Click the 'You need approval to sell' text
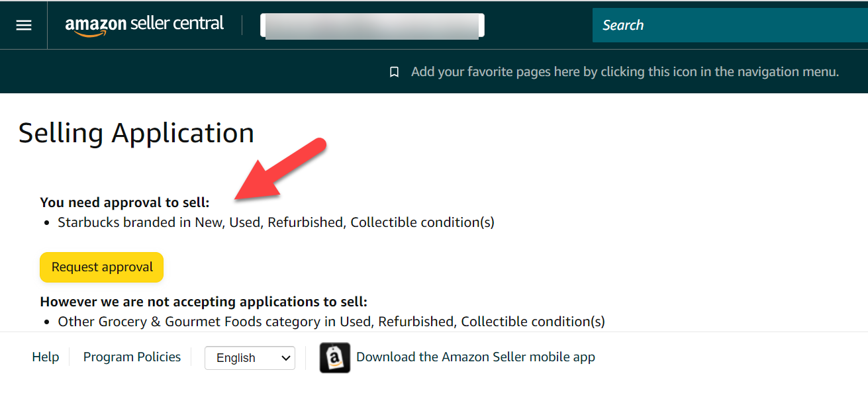 124,202
